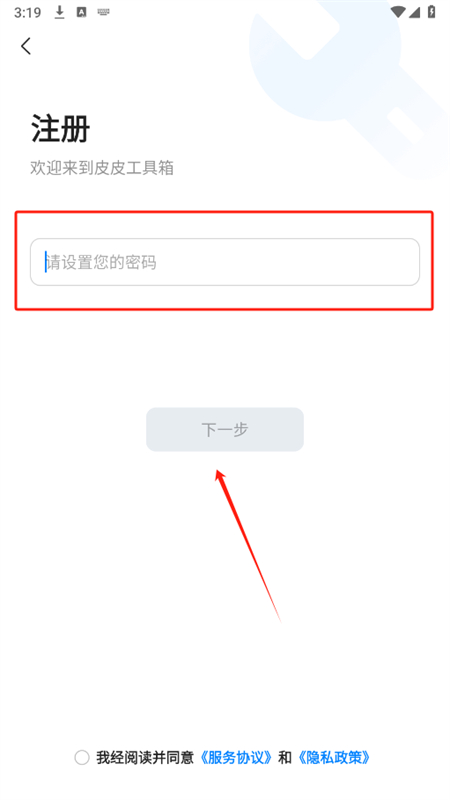Open the 《隐私政策》 link
450x800 pixels.
(334, 758)
